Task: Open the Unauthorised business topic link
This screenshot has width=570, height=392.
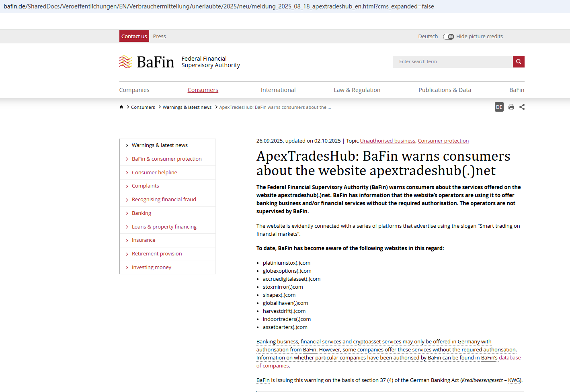Action: click(x=388, y=141)
